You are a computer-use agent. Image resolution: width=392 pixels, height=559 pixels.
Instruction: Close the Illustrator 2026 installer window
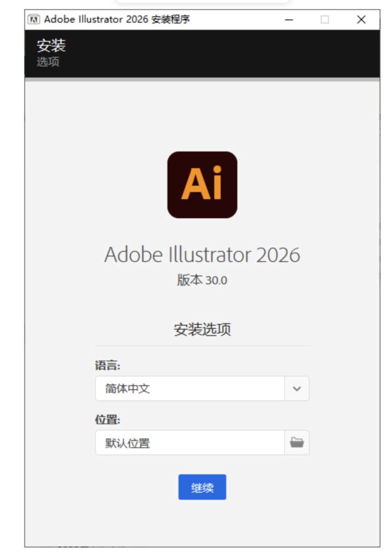tap(361, 20)
